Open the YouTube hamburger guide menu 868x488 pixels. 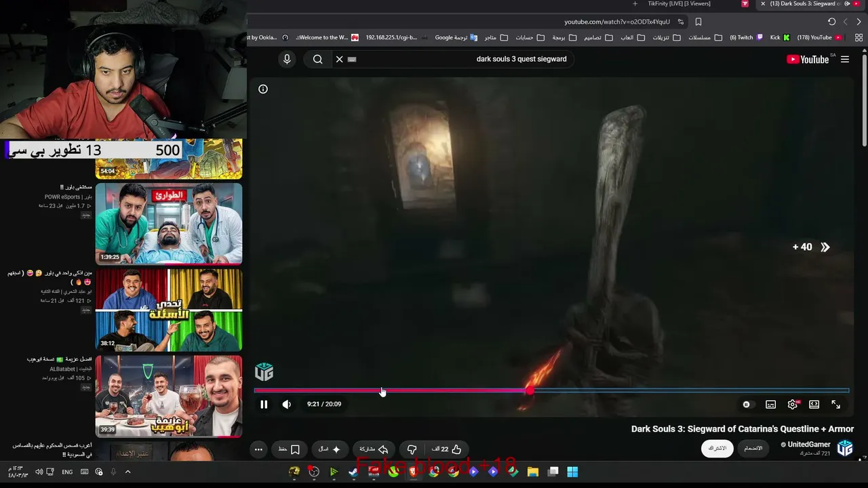click(845, 60)
